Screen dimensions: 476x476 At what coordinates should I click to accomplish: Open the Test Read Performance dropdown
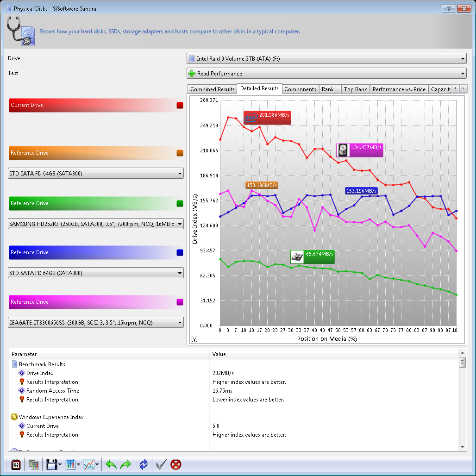coord(326,74)
